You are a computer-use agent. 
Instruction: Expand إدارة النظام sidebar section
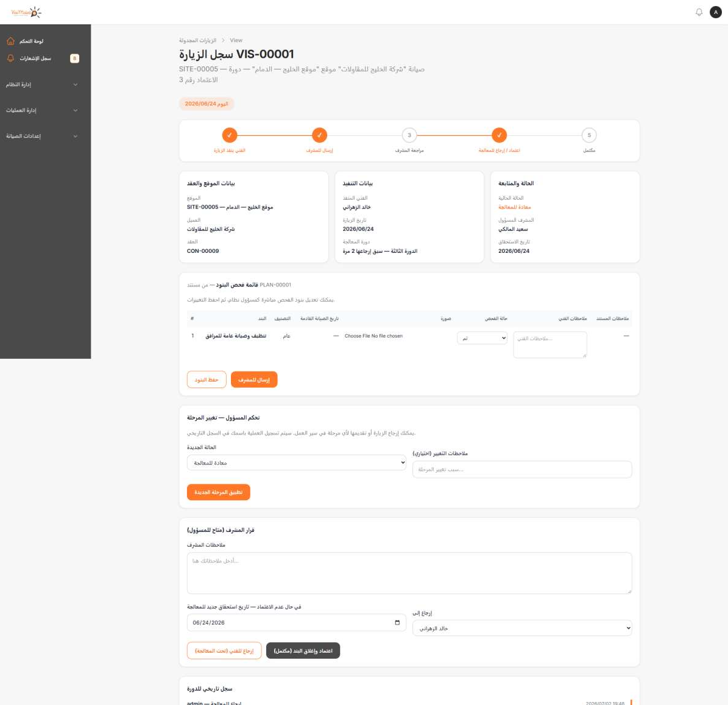42,85
